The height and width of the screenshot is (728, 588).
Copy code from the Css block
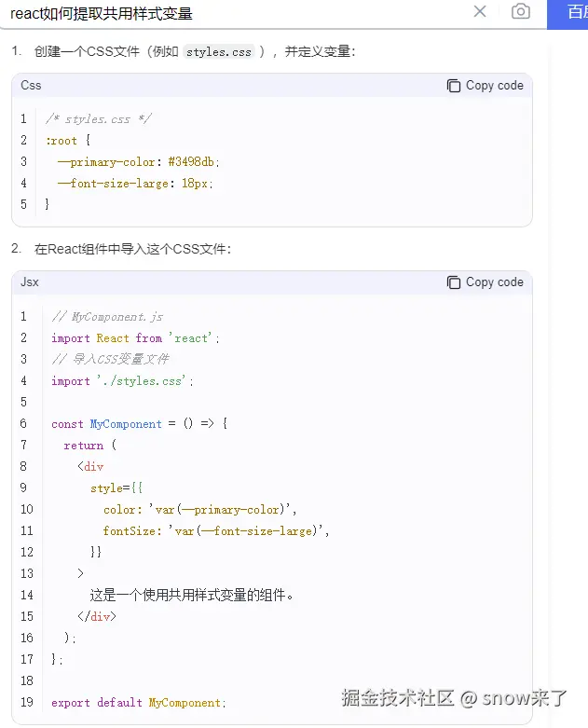485,86
